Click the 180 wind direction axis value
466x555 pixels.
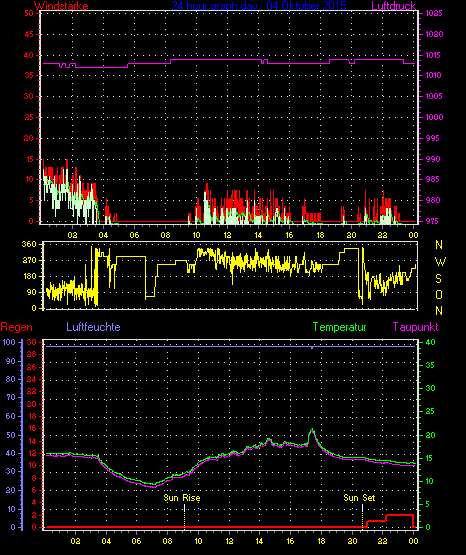[29, 276]
